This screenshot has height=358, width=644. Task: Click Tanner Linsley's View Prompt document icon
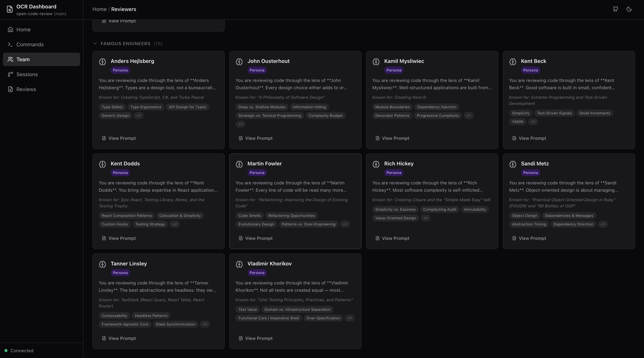[104, 338]
